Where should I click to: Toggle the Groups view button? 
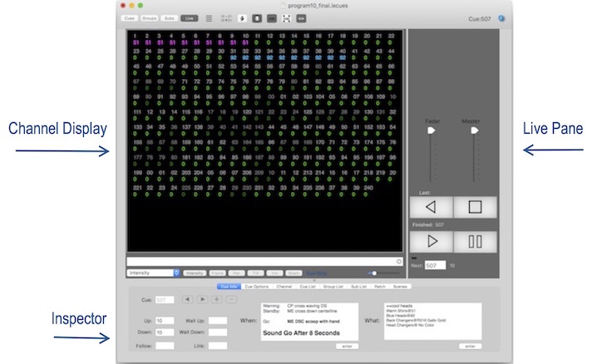pos(150,18)
